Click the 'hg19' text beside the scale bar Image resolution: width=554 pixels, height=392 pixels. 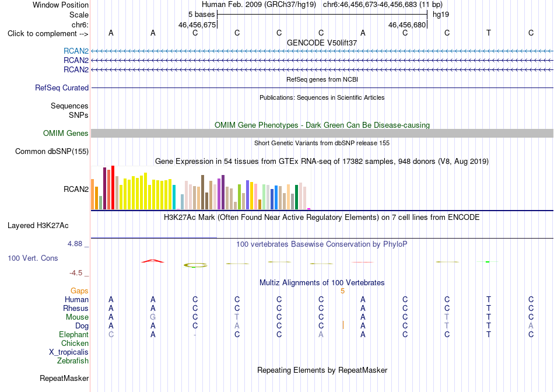coord(441,15)
